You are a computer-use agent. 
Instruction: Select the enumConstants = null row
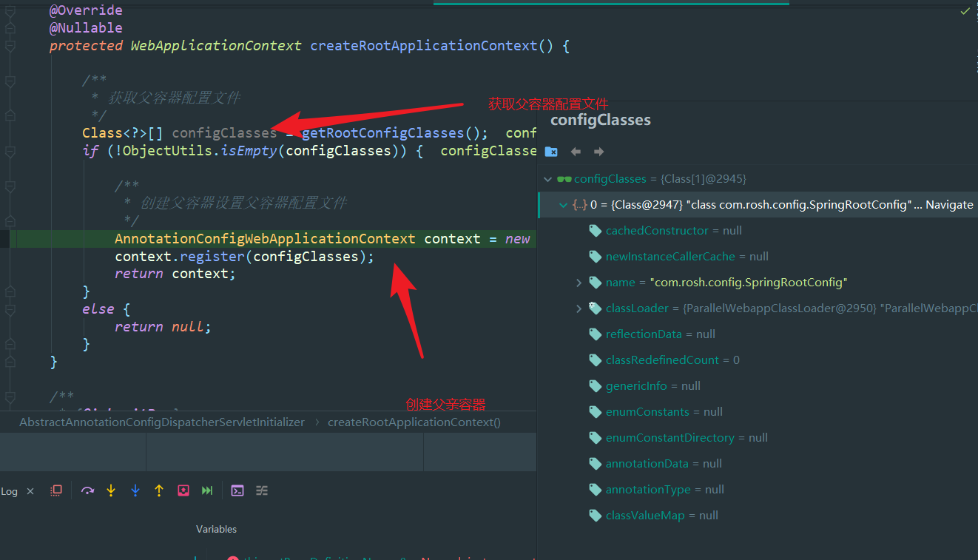tap(758, 412)
